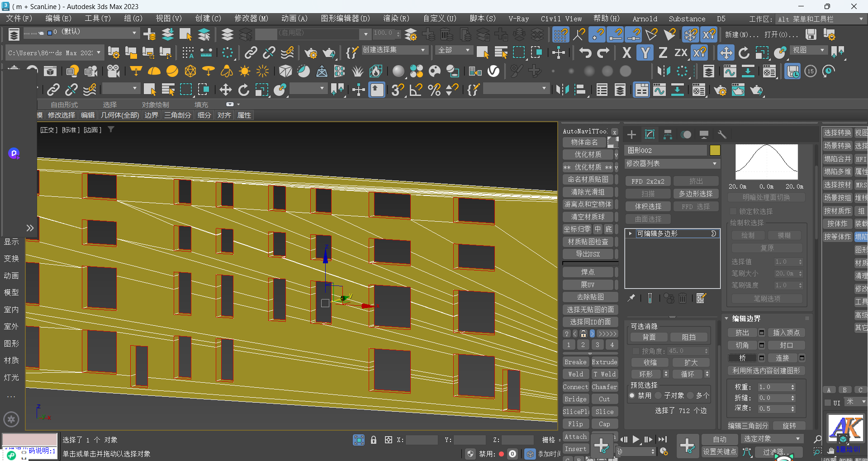Image resolution: width=868 pixels, height=461 pixels.
Task: Open the 全部 selection filter dropdown
Action: click(455, 50)
